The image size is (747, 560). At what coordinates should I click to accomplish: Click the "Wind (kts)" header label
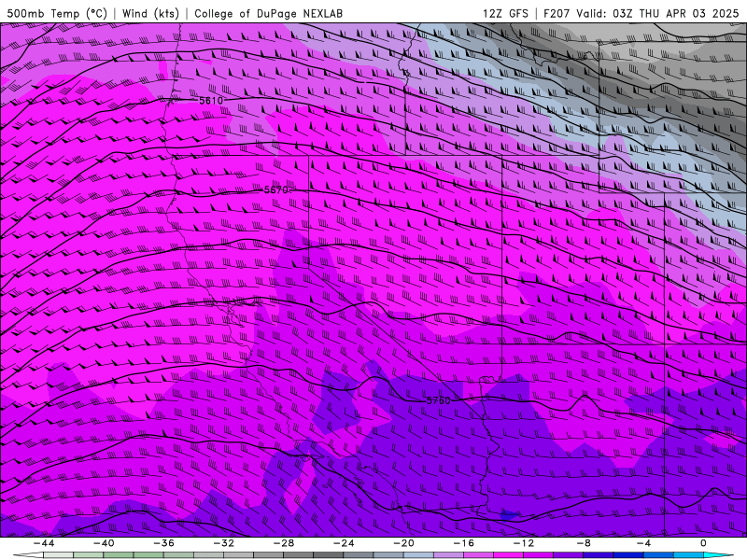click(150, 13)
